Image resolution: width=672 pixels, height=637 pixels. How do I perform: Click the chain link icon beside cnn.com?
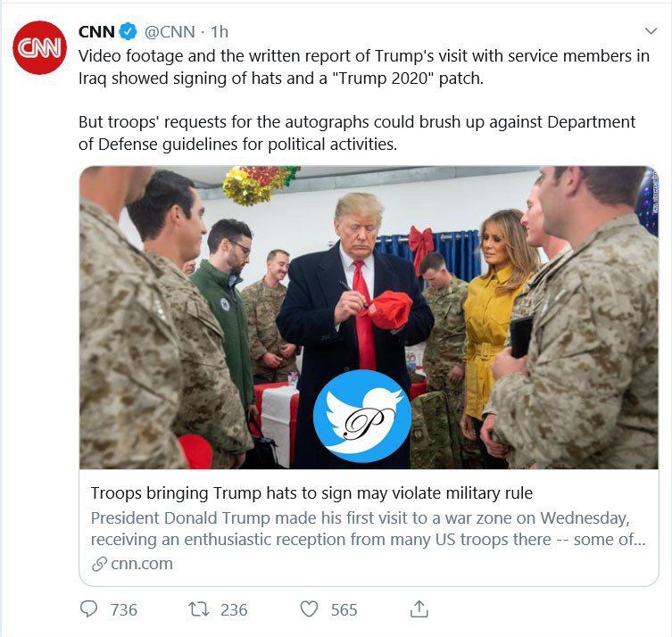coord(99,564)
